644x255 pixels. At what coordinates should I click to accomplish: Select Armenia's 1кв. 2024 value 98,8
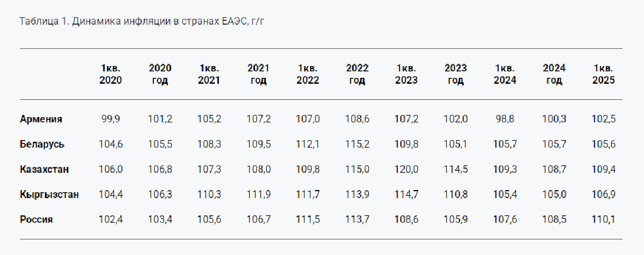click(505, 119)
